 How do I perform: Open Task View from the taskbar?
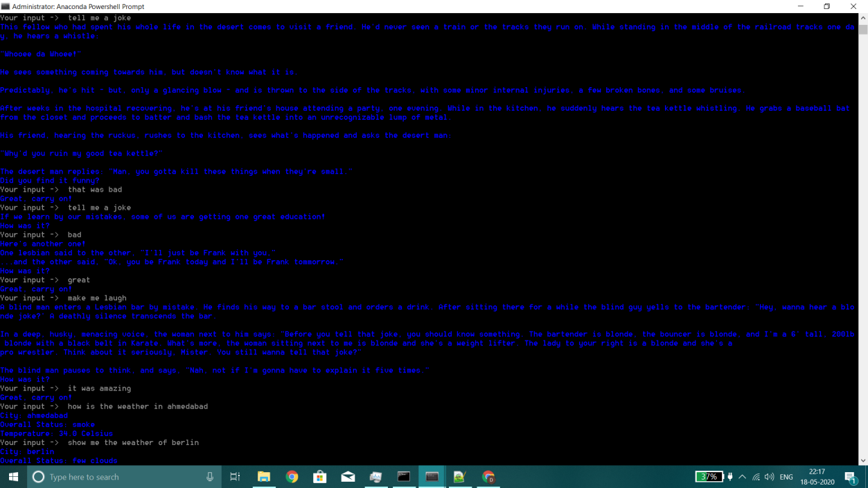(x=235, y=477)
